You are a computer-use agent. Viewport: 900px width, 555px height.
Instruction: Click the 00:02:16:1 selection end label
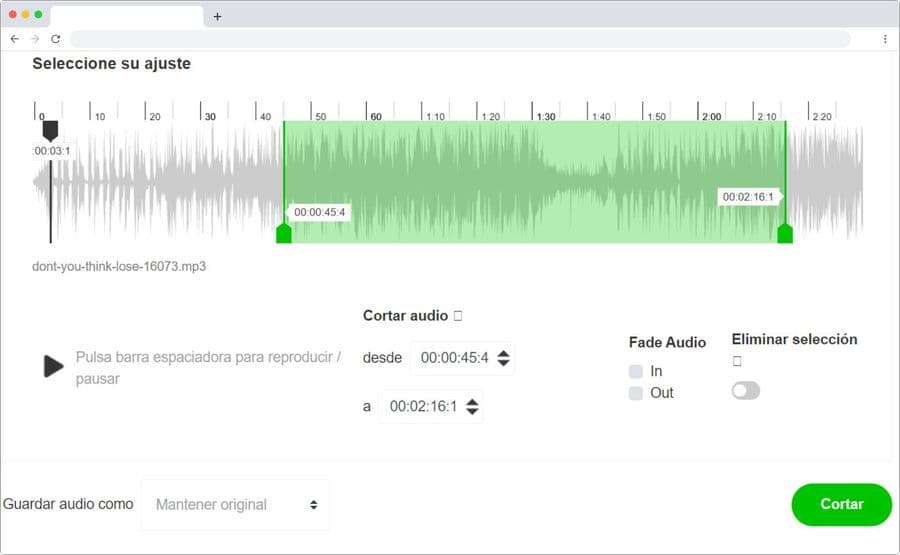[x=748, y=197]
